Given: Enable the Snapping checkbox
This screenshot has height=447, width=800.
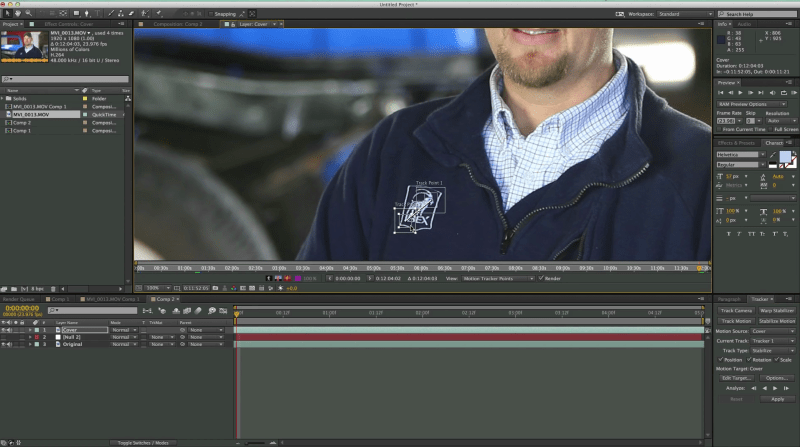Looking at the screenshot, I should tap(210, 14).
